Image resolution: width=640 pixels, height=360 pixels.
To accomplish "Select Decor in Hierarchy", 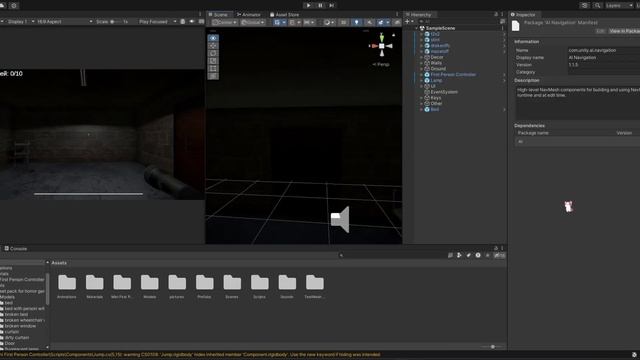I will point(437,57).
